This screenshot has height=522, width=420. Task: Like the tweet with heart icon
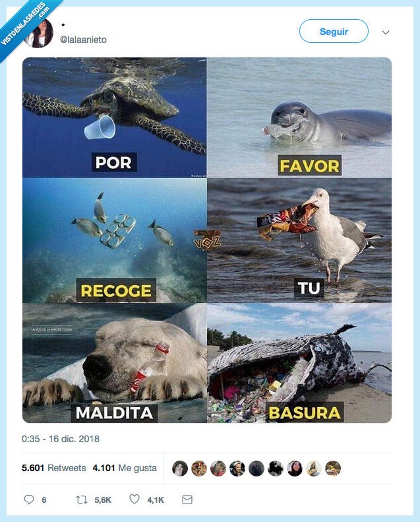pos(135,499)
